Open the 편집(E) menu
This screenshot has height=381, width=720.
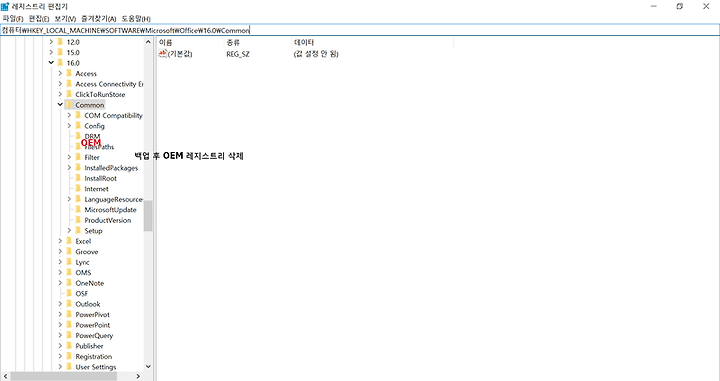(39, 19)
